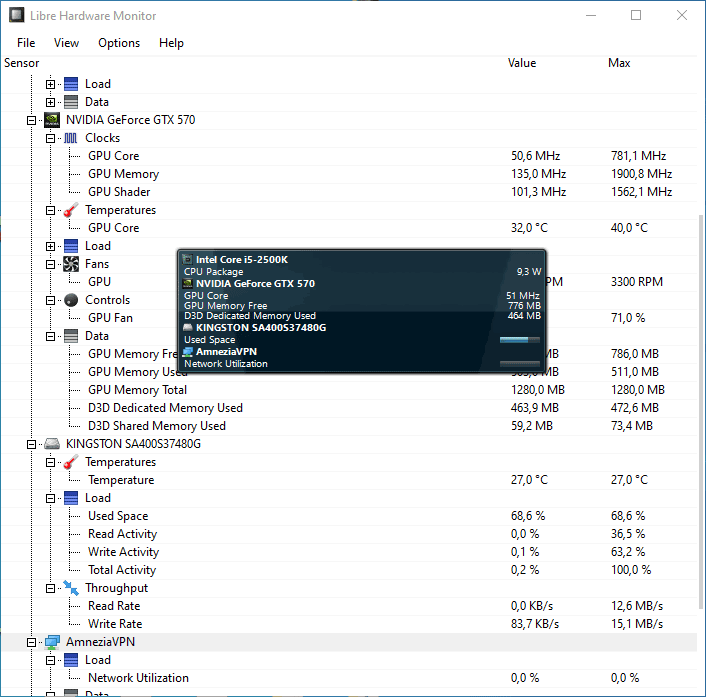This screenshot has height=697, width=706.
Task: Select the Total Activity row
Action: tap(349, 570)
